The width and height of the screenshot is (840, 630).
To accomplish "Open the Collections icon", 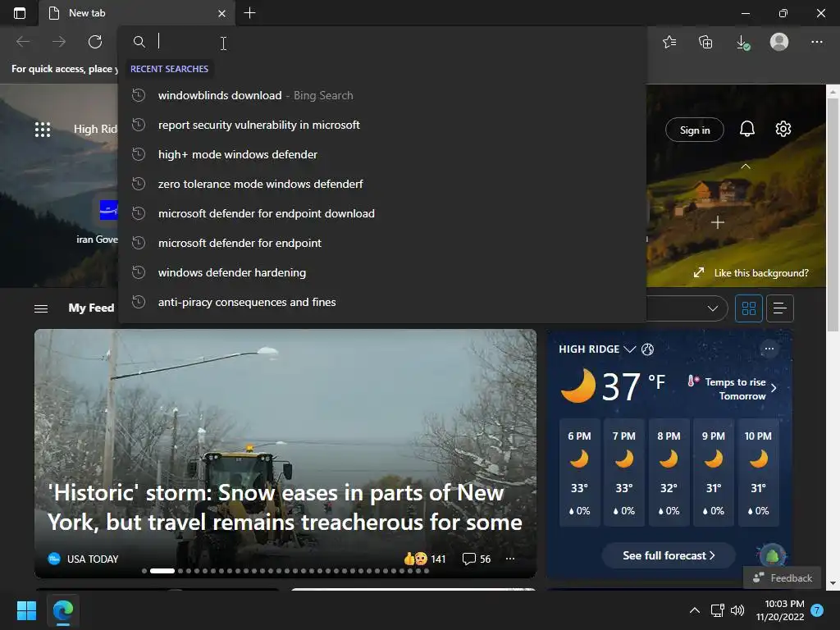I will click(705, 42).
